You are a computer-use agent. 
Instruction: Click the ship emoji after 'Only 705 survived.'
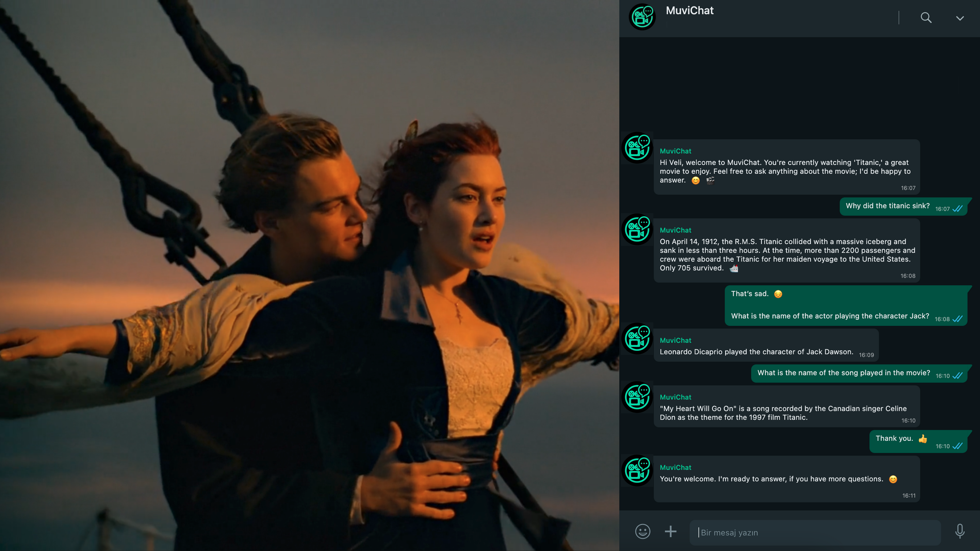[x=734, y=268]
